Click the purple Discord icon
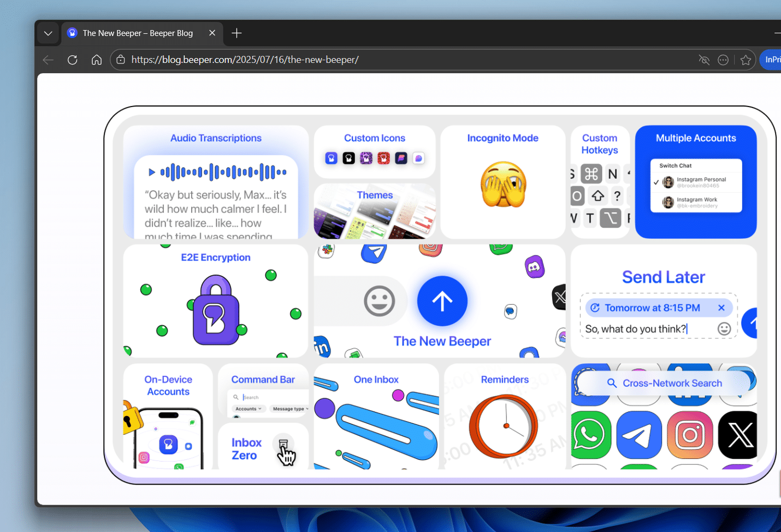 point(534,267)
